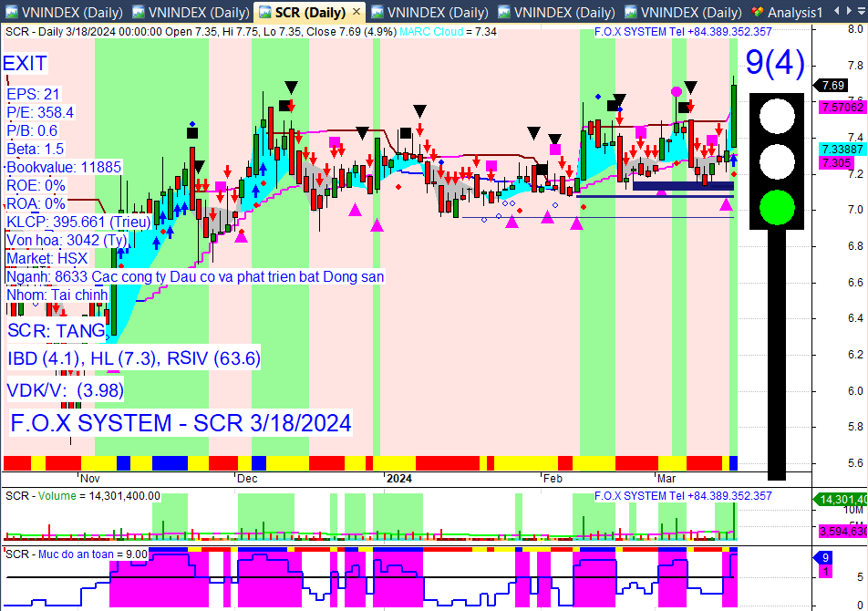Click the ROA: 0% label

tap(36, 203)
